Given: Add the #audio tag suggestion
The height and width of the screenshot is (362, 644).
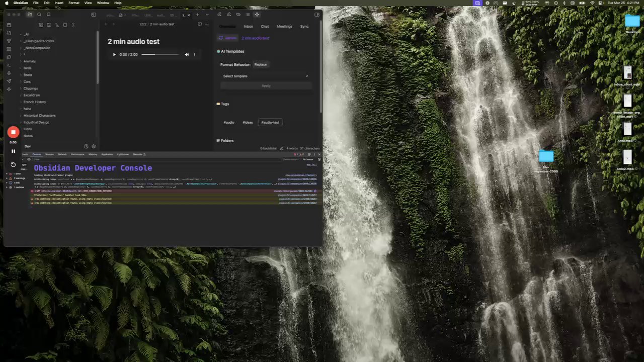Looking at the screenshot, I should click(x=229, y=122).
